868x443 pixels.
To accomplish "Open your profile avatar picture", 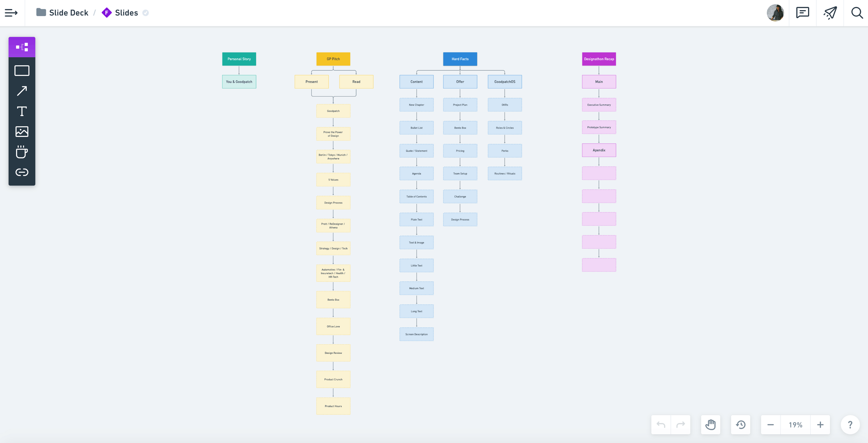I will (776, 13).
